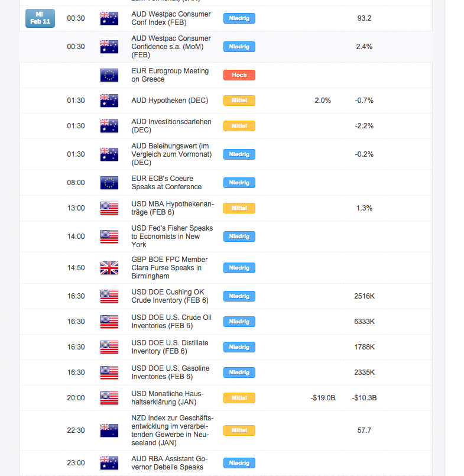Click US flag for DOE Cushing OK Crude
The height and width of the screenshot is (476, 464).
point(109,296)
